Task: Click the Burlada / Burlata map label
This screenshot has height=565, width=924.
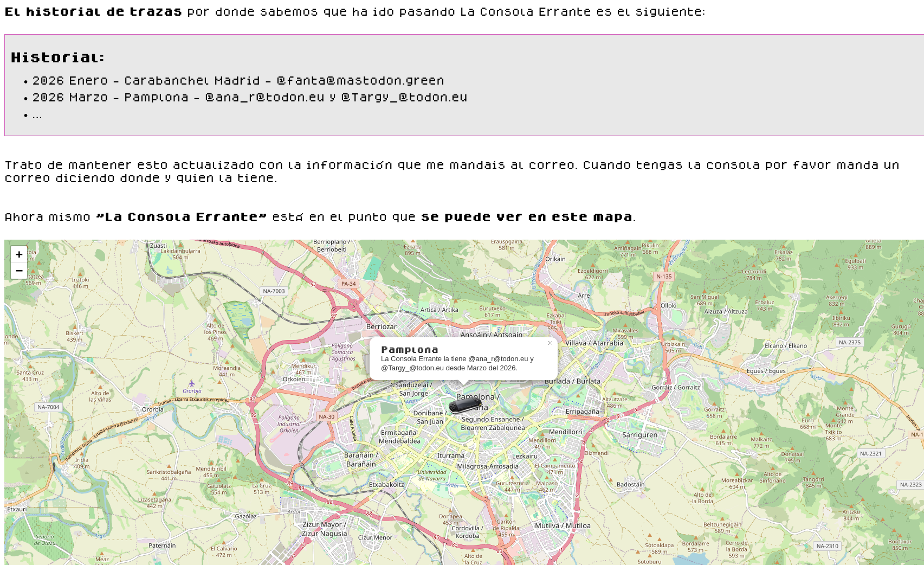Action: coord(572,381)
